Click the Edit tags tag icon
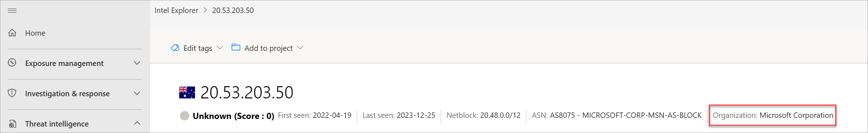Image resolution: width=868 pixels, height=133 pixels. point(175,48)
